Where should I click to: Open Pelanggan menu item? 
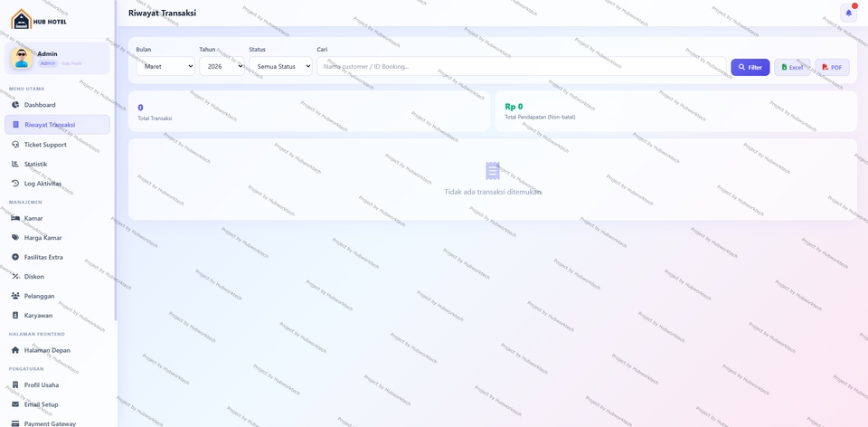point(57,296)
